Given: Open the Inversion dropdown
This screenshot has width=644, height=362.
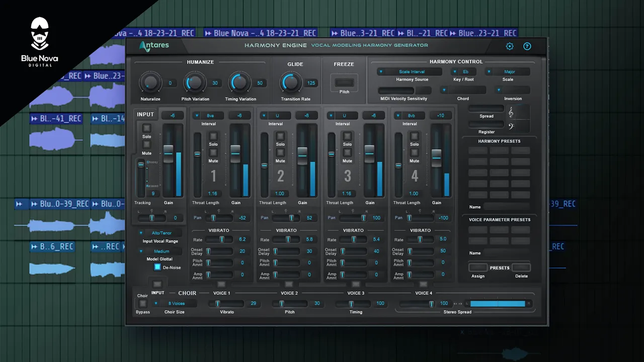Looking at the screenshot, I should (513, 90).
